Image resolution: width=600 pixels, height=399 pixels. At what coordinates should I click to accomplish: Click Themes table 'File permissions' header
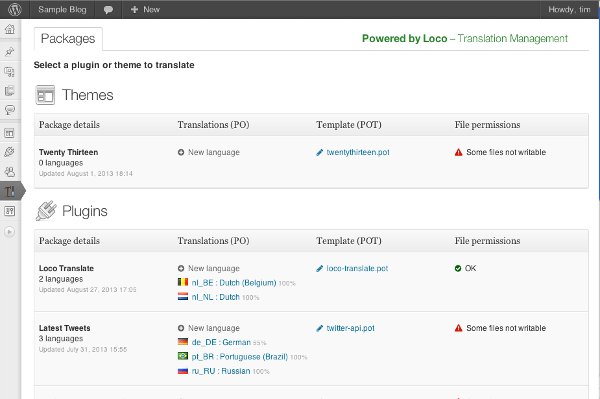point(487,125)
